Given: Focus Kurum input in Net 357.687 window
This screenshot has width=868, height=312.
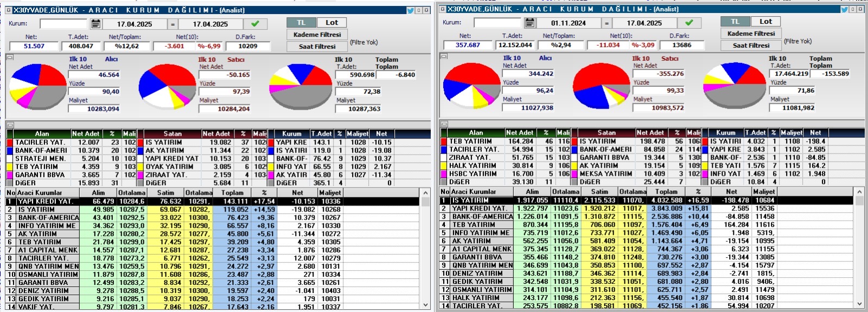Looking at the screenshot, I should click(497, 23).
